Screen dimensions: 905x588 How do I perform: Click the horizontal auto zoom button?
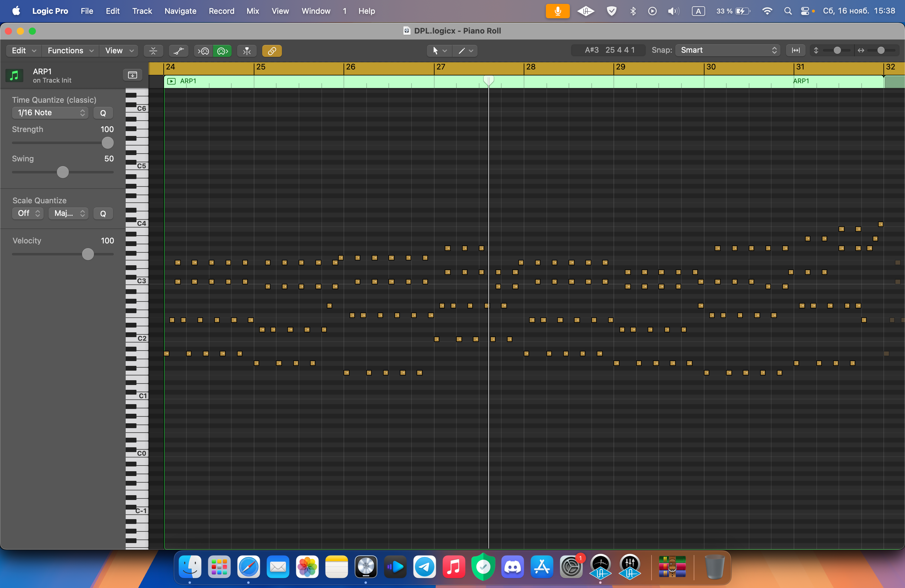pyautogui.click(x=795, y=50)
